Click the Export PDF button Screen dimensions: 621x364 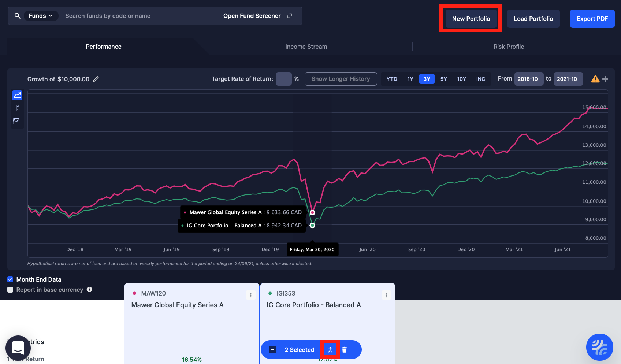592,19
